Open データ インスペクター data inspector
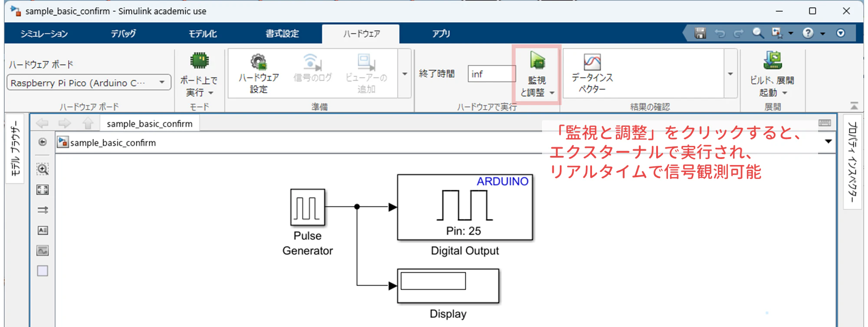This screenshot has height=327, width=868. point(592,73)
